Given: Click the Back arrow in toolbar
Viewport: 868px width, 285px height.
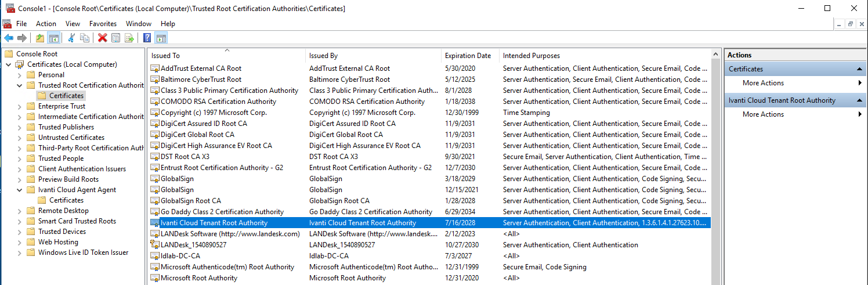Looking at the screenshot, I should (x=9, y=38).
